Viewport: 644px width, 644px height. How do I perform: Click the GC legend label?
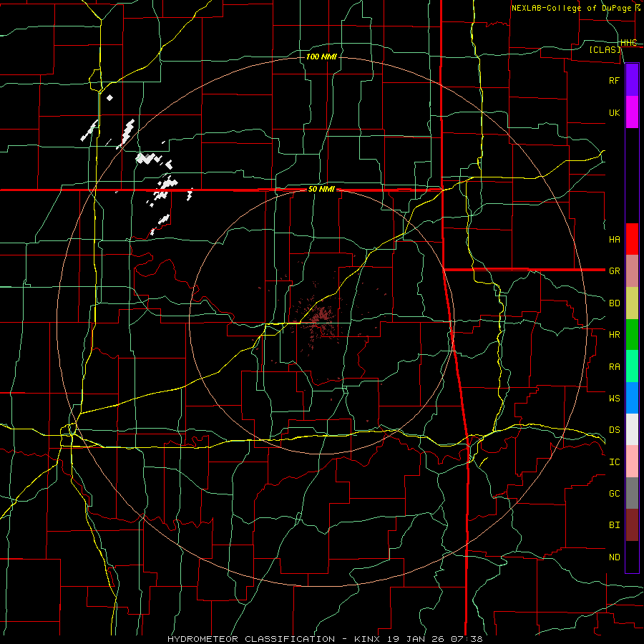click(615, 493)
